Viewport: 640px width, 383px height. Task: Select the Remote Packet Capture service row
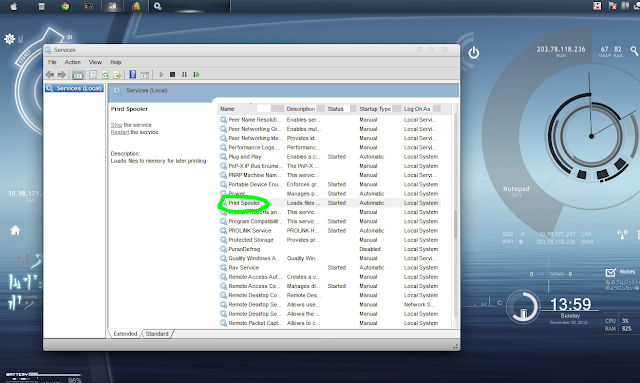pyautogui.click(x=329, y=323)
